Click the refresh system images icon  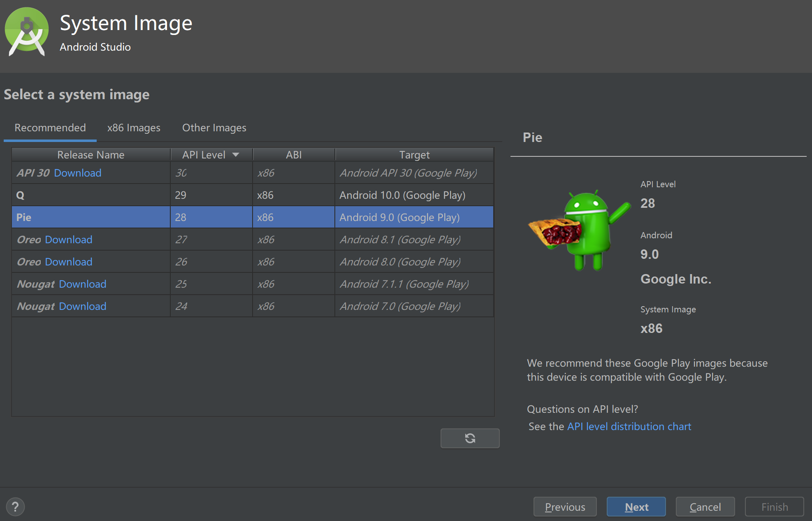click(x=470, y=438)
